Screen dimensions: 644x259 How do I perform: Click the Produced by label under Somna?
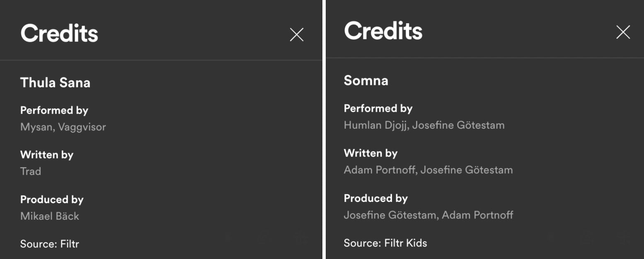point(376,199)
